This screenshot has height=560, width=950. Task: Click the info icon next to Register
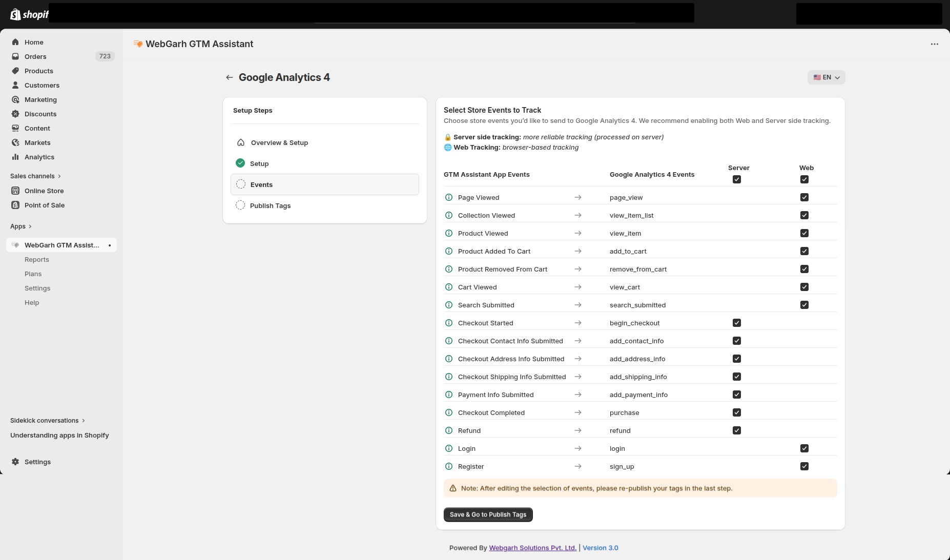coord(449,466)
